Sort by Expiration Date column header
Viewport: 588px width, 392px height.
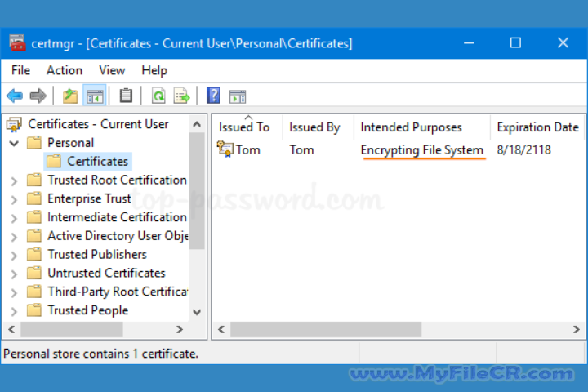[537, 127]
